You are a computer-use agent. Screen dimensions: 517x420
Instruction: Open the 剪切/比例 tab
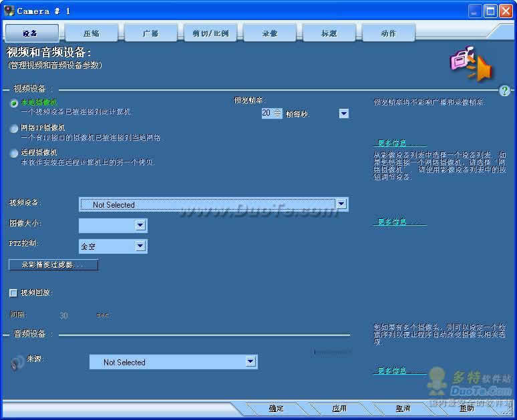[210, 33]
